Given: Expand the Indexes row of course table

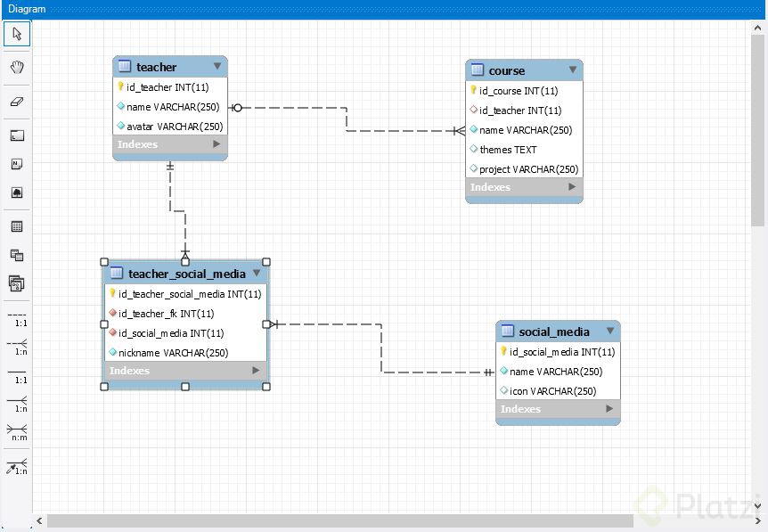Looking at the screenshot, I should point(574,187).
